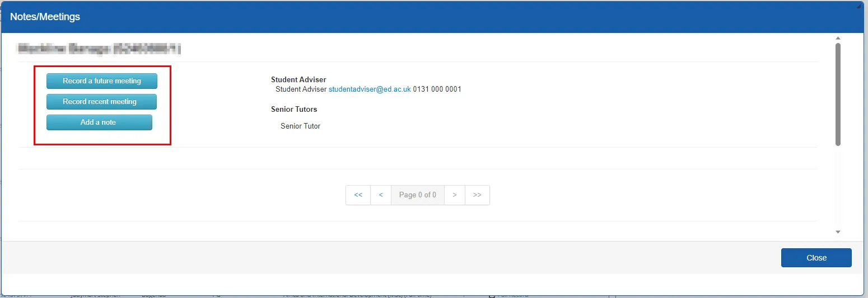
Task: Click Record a future meeting button
Action: coord(102,81)
